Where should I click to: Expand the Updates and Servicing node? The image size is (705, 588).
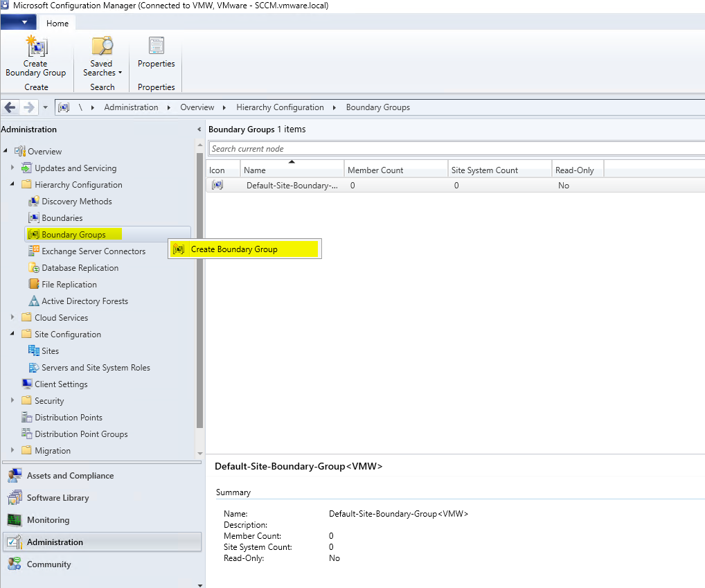12,168
